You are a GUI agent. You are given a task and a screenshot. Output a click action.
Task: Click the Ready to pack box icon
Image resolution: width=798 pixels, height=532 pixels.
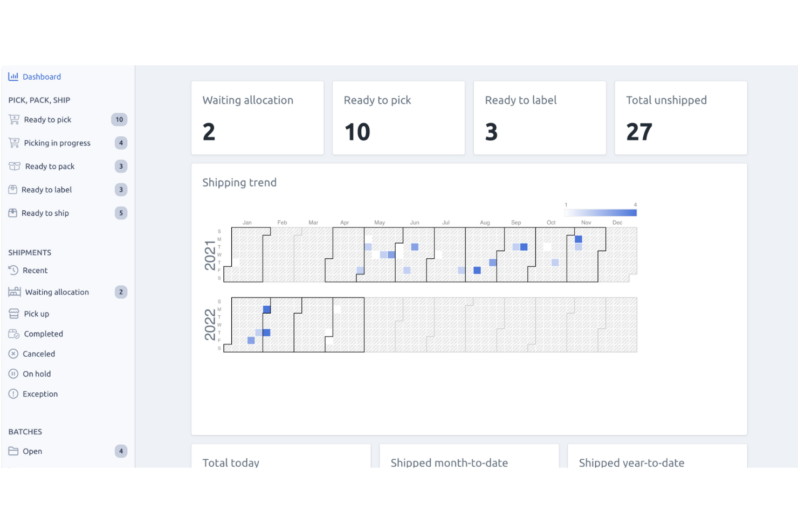13,166
